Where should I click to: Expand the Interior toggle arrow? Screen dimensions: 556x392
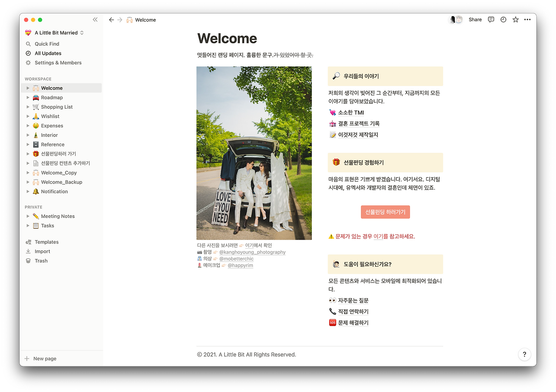click(x=28, y=135)
